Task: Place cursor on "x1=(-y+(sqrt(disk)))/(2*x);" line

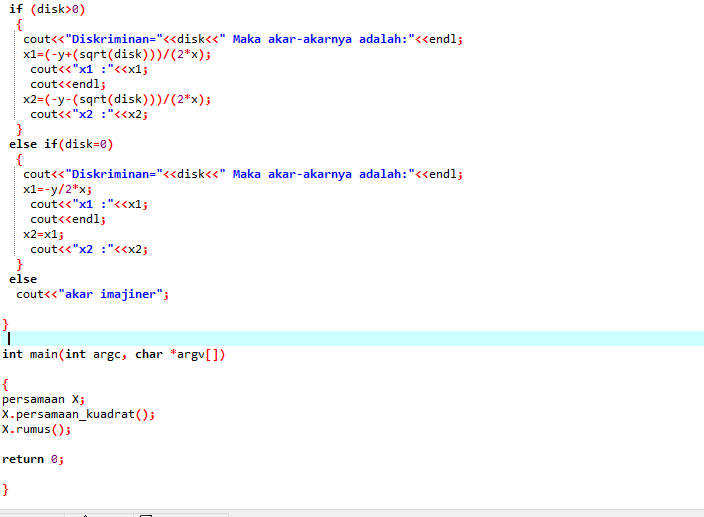Action: pyautogui.click(x=117, y=54)
